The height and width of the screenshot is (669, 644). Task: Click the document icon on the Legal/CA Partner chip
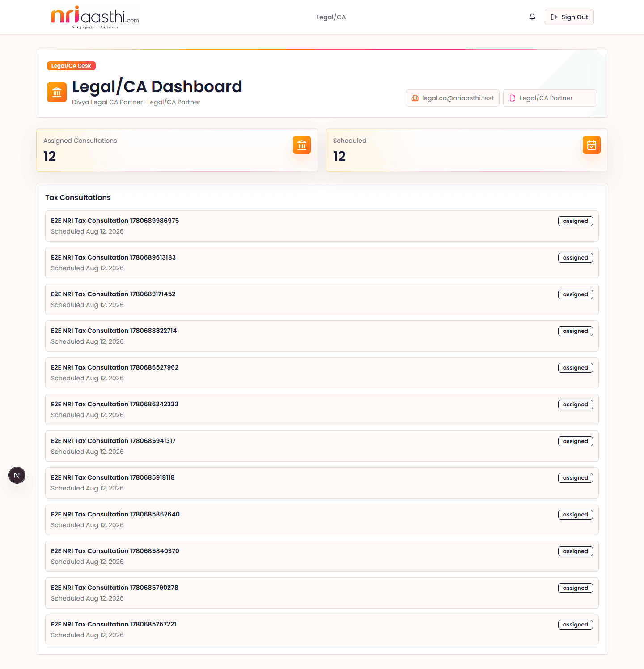[513, 98]
